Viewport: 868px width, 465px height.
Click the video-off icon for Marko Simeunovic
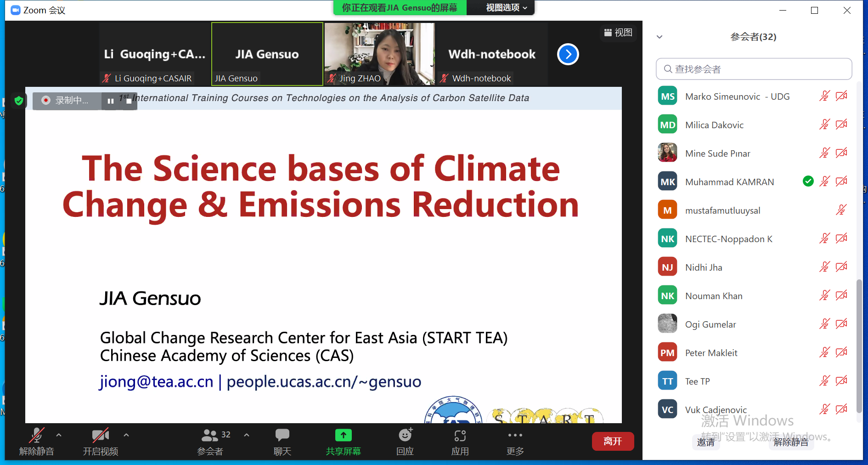[841, 96]
